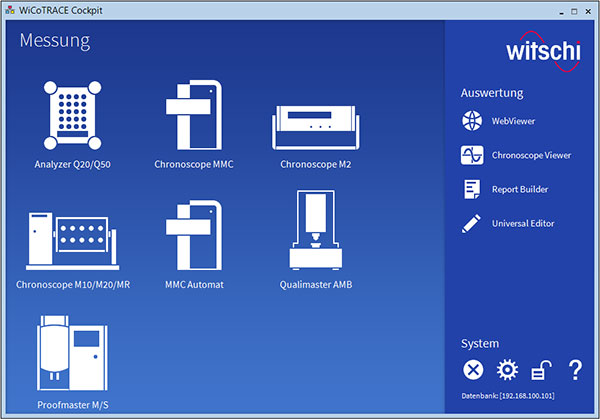Select the Chronoscope M10/M20/MR icon

[x=72, y=241]
